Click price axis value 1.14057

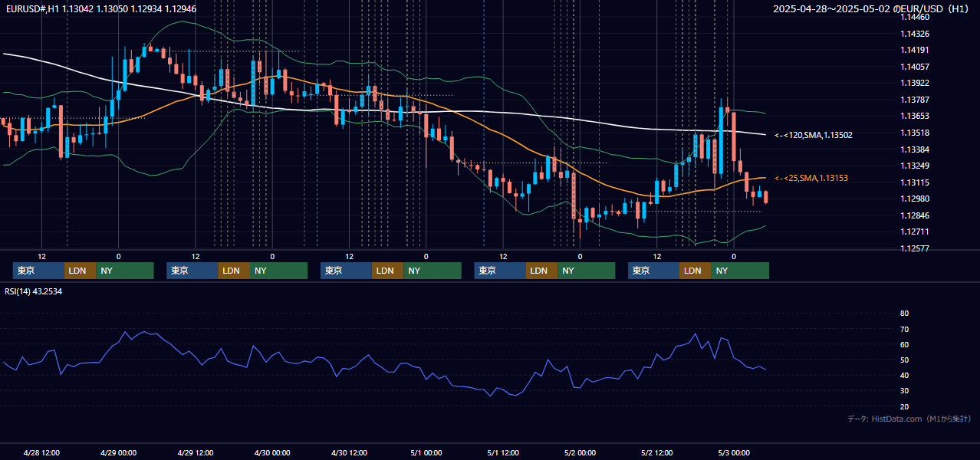[915, 67]
